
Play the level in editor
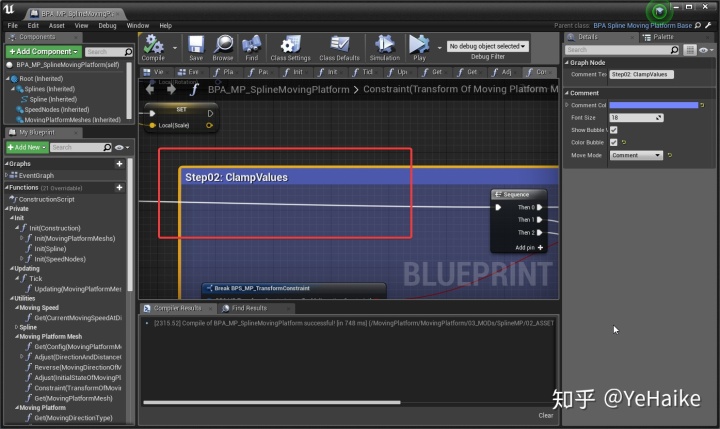click(x=419, y=48)
